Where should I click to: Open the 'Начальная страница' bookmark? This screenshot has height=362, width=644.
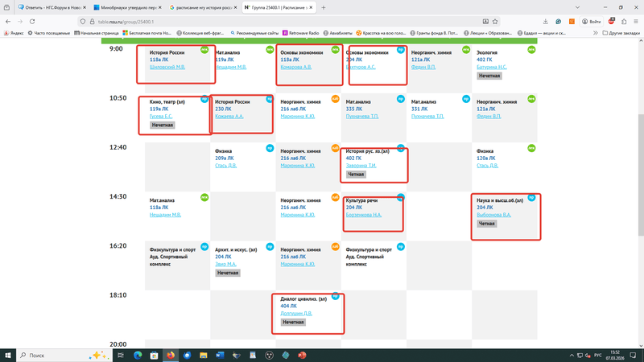96,33
